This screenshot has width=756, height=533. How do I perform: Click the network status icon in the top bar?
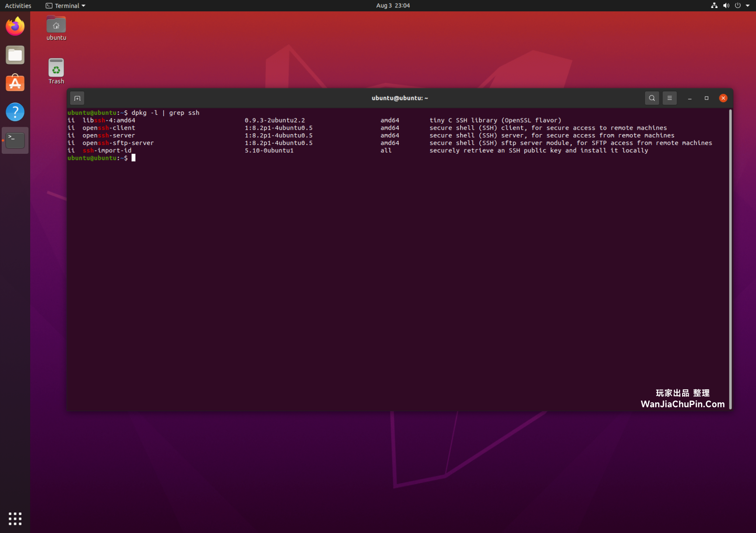tap(714, 5)
